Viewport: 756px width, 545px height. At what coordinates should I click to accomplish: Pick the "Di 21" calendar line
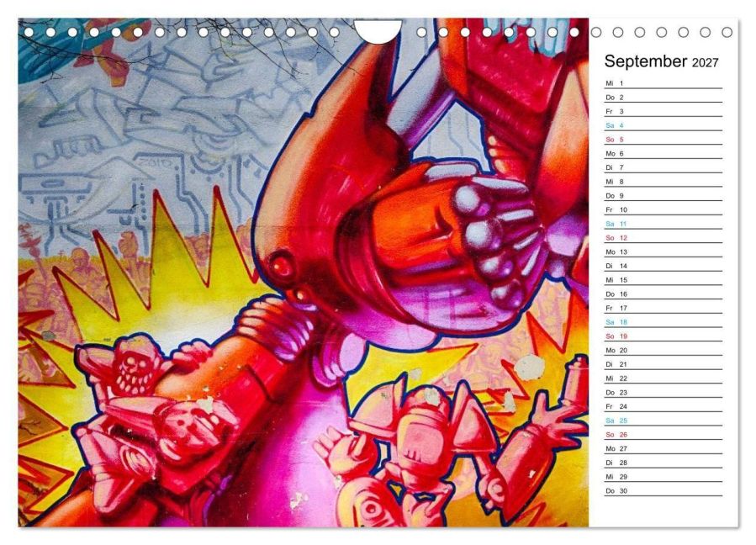coord(663,363)
